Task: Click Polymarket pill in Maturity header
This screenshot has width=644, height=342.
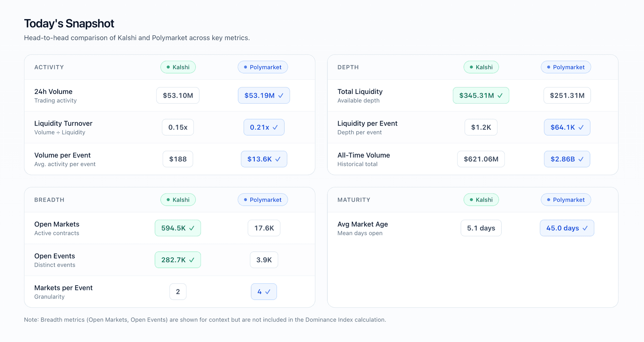Action: click(566, 200)
